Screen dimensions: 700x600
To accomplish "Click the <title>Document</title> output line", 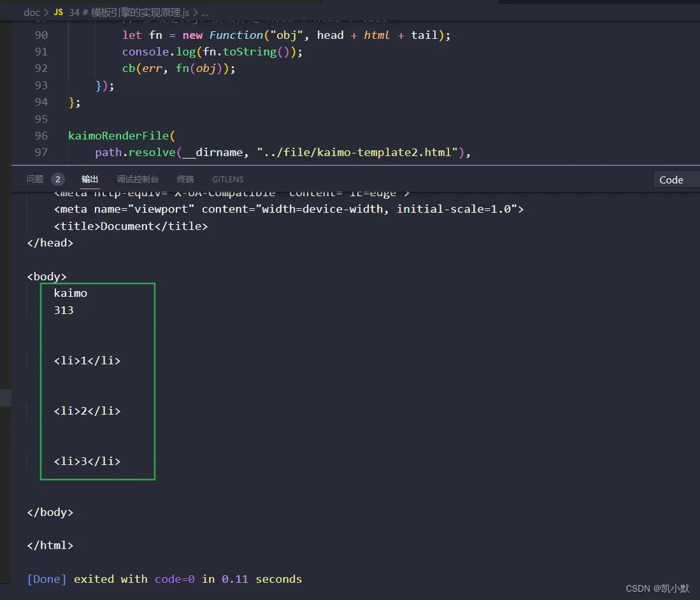I will 131,226.
